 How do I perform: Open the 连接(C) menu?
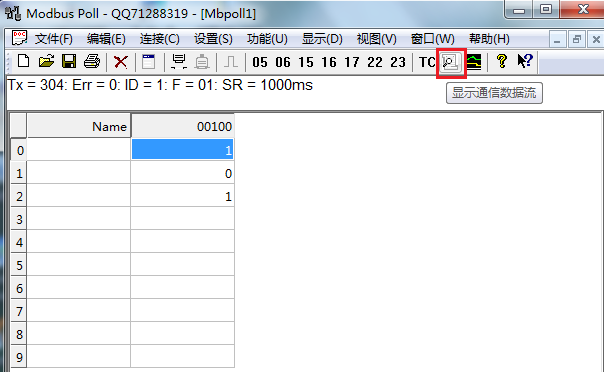159,39
